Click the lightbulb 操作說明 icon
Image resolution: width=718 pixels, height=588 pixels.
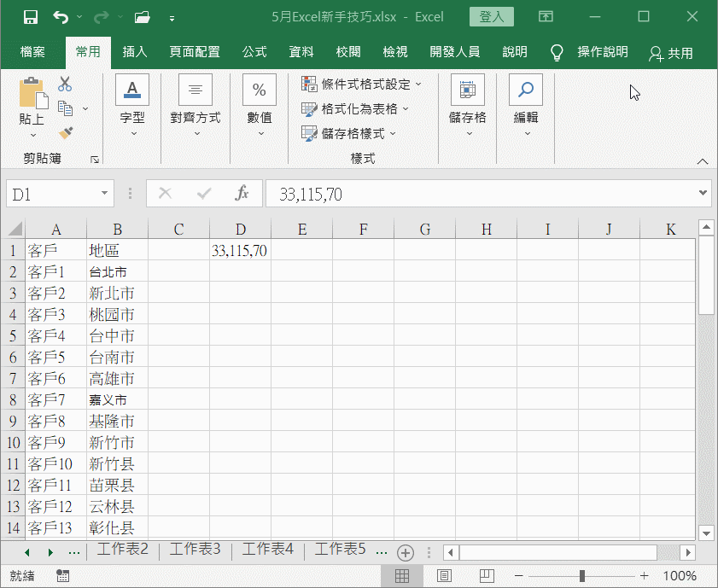click(557, 53)
